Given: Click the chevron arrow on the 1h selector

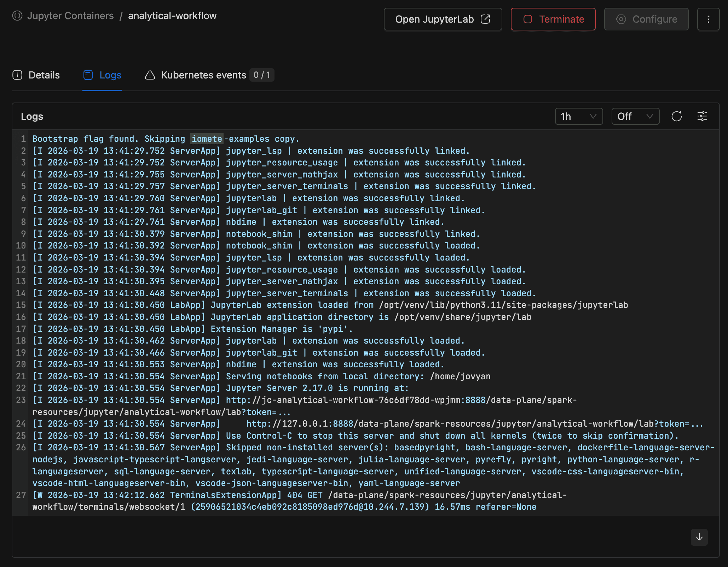Looking at the screenshot, I should pyautogui.click(x=593, y=116).
